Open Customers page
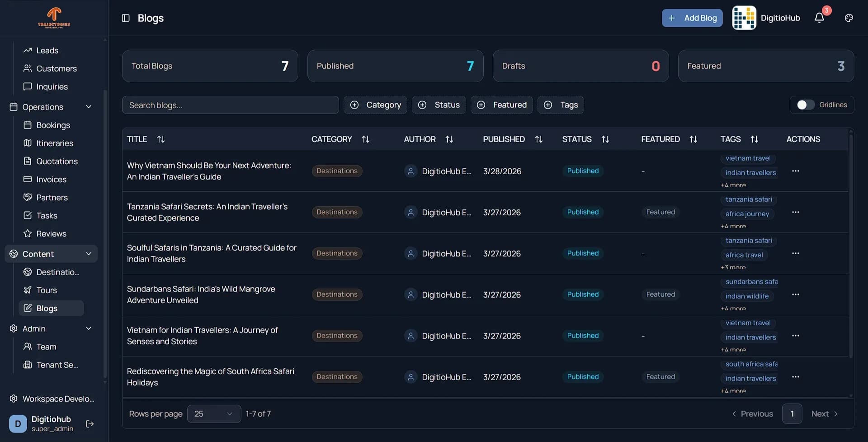 point(51,68)
